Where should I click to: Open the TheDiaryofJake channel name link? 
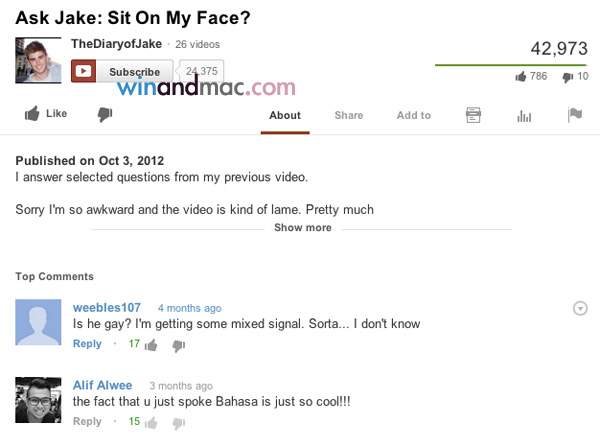[116, 44]
